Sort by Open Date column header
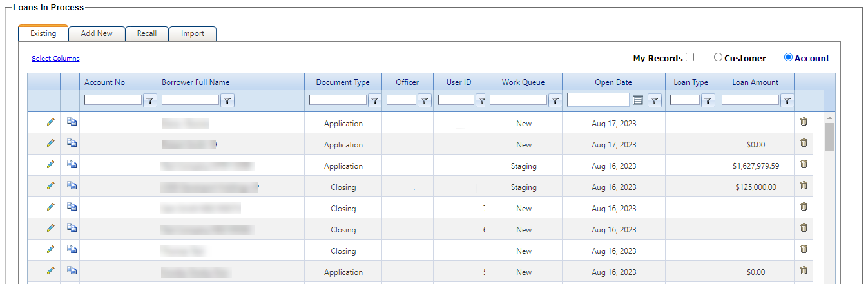Screen dimensions: 868x284 tap(613, 82)
